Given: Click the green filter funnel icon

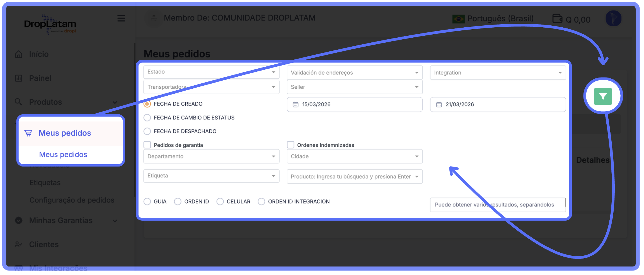Looking at the screenshot, I should point(603,97).
